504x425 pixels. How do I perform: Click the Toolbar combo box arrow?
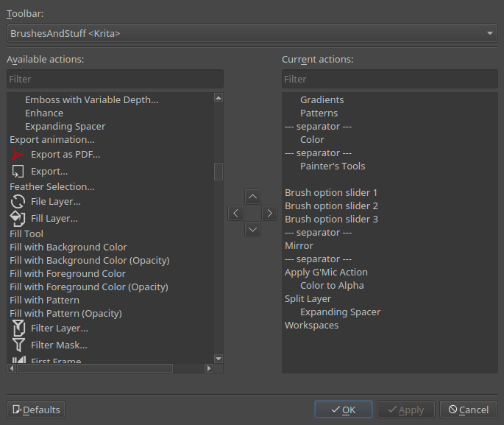tap(490, 33)
